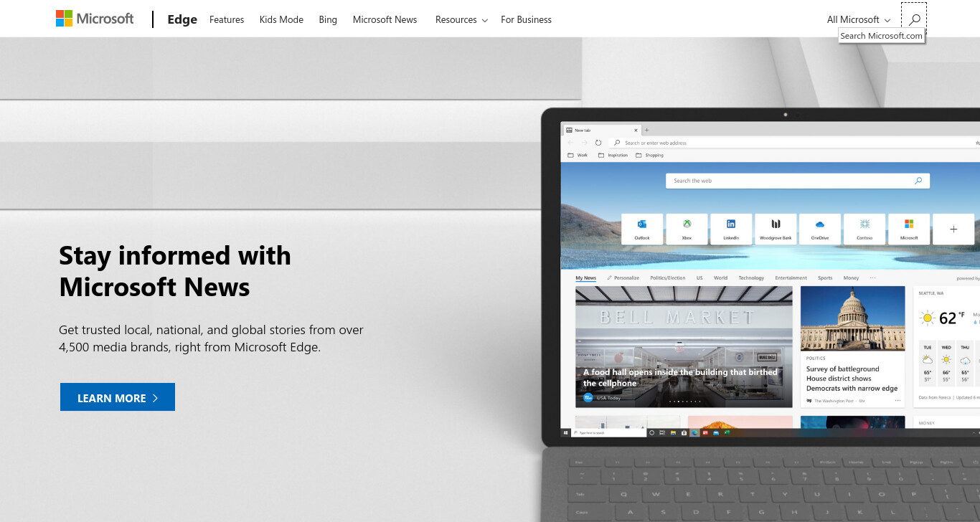Open the Xbox quick link tile
The width and height of the screenshot is (980, 522).
pos(687,229)
